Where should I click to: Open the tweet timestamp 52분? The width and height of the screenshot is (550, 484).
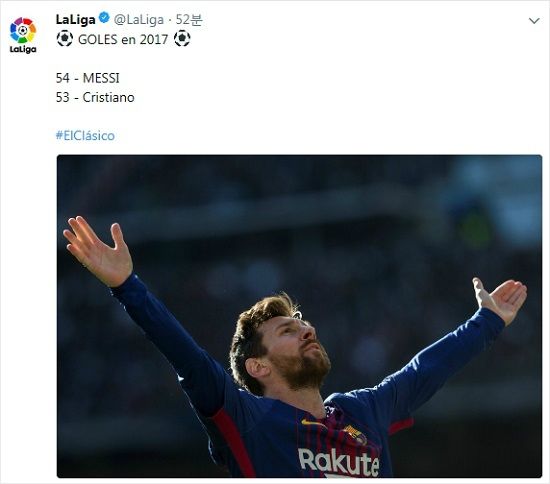pyautogui.click(x=189, y=20)
